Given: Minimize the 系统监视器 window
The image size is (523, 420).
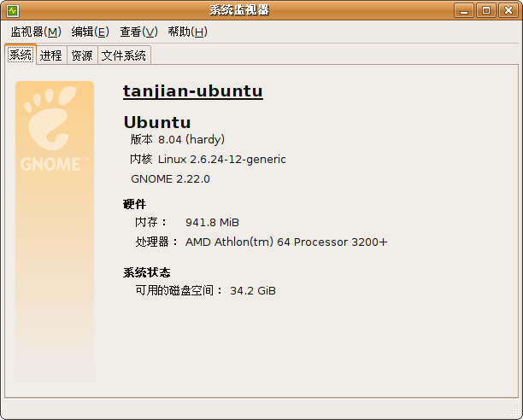Looking at the screenshot, I should [x=464, y=10].
